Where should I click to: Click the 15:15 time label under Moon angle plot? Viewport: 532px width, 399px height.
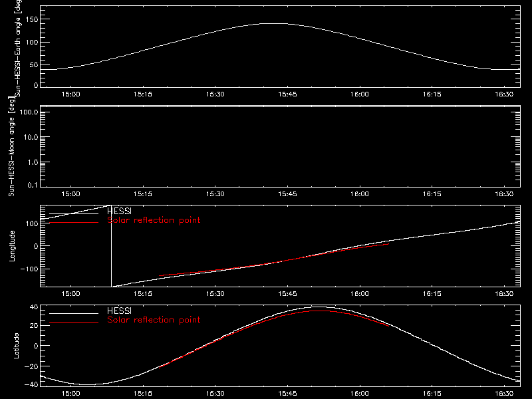(x=143, y=194)
